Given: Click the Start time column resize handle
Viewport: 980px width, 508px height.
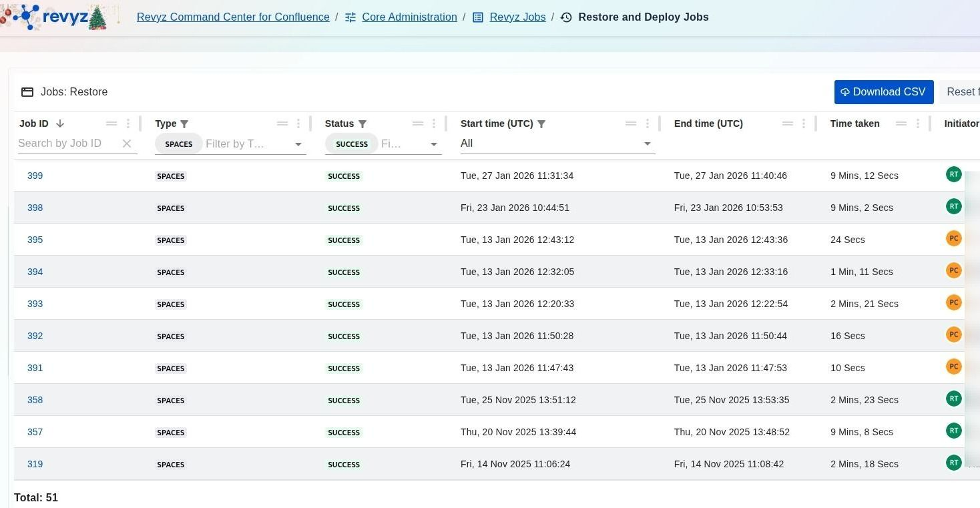Looking at the screenshot, I should 660,123.
